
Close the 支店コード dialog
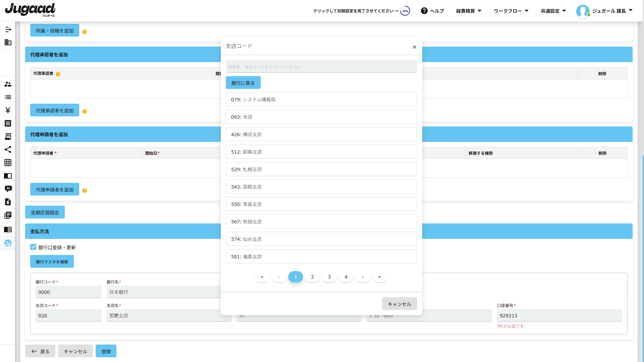pos(414,47)
